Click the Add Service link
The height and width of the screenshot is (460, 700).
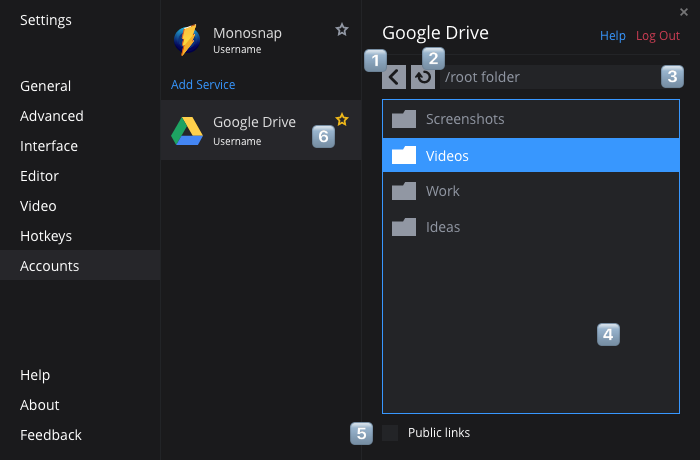[203, 85]
